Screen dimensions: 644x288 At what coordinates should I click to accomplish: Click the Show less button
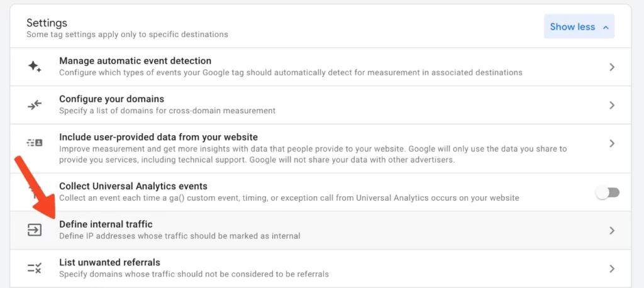[579, 26]
